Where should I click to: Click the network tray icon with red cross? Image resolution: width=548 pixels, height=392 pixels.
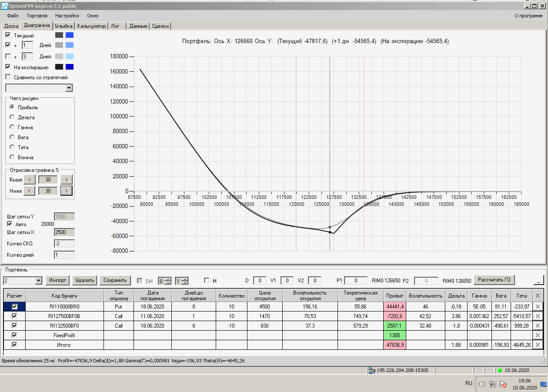[504, 384]
